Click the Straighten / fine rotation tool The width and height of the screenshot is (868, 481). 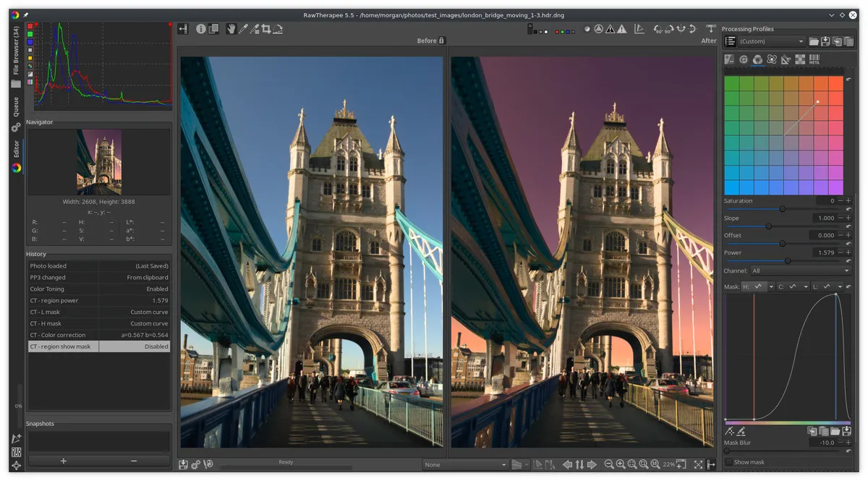[278, 29]
